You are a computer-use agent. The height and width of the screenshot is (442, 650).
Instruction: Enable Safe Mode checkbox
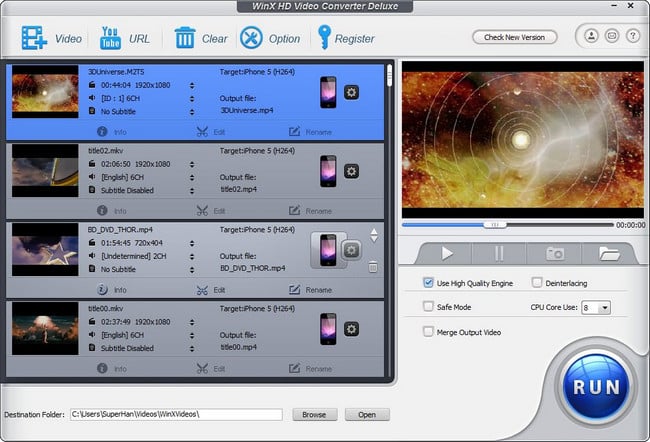click(x=428, y=307)
